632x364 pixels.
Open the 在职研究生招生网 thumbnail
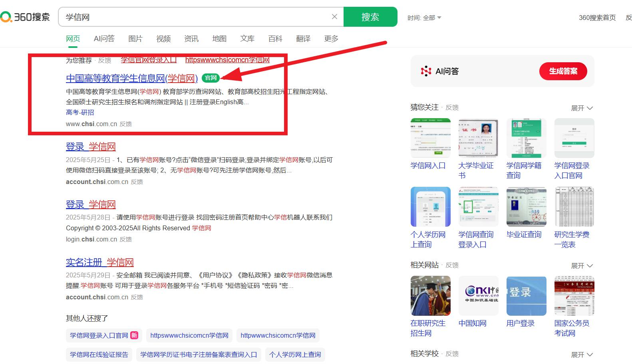[x=431, y=296]
